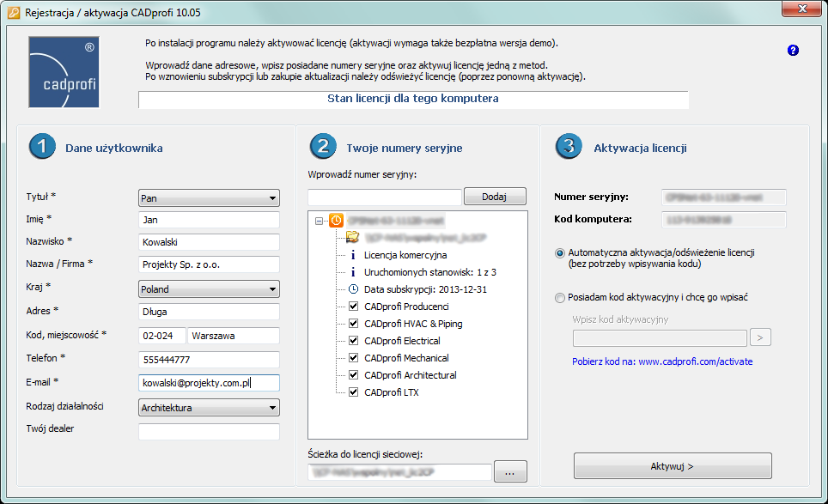Uncheck CADprofi Producenci checkbox
Image resolution: width=828 pixels, height=504 pixels.
[x=354, y=307]
